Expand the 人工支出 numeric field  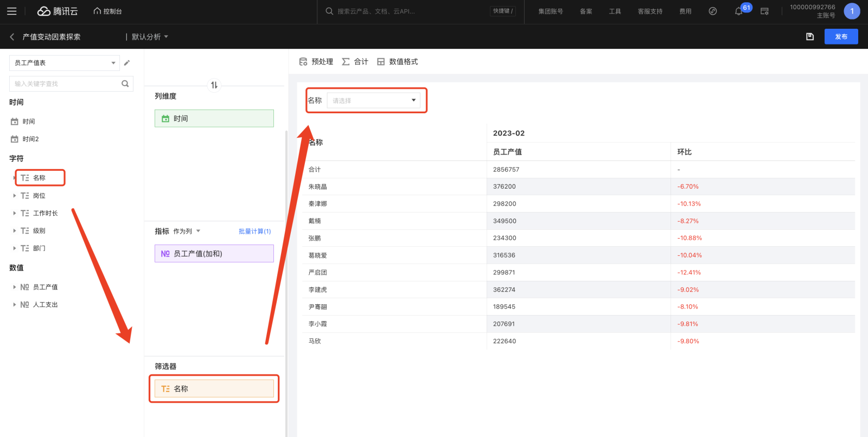[x=15, y=305]
